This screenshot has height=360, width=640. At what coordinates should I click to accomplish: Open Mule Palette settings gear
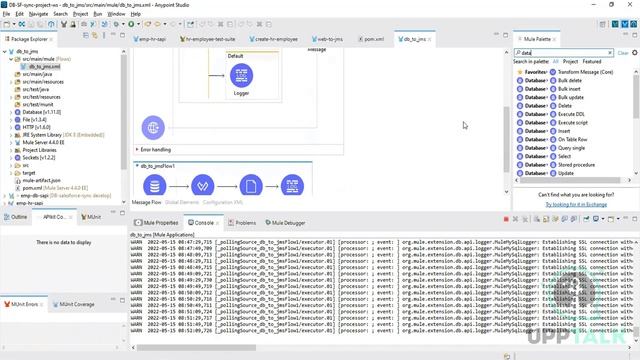635,53
